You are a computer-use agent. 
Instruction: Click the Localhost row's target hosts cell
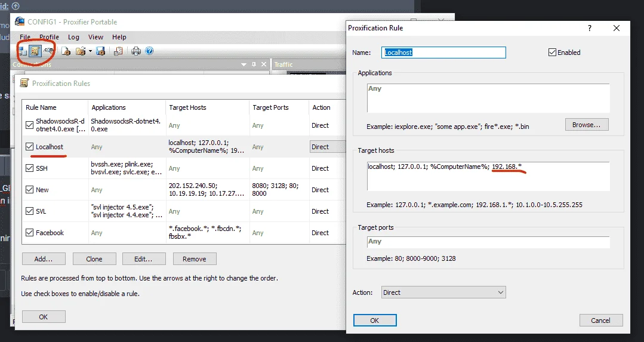tap(208, 147)
